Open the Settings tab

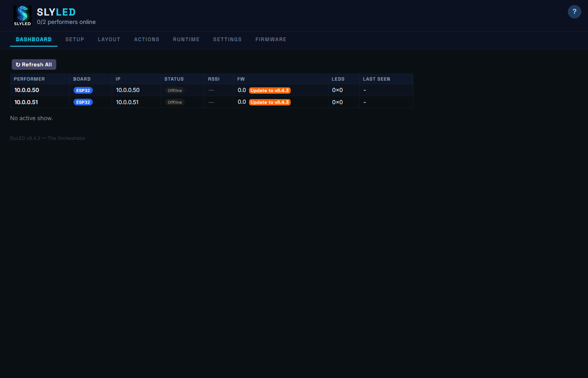pyautogui.click(x=227, y=39)
